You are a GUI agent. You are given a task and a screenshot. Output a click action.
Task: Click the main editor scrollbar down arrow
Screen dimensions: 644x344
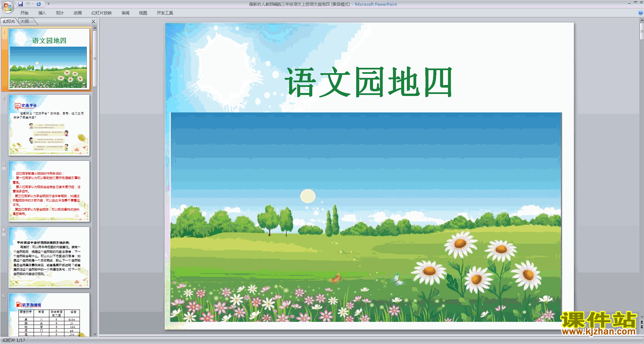pyautogui.click(x=642, y=317)
